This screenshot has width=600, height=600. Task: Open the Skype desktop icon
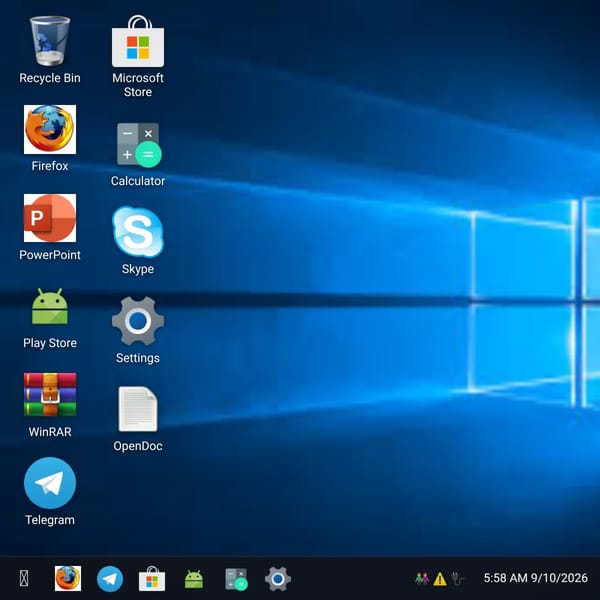138,232
